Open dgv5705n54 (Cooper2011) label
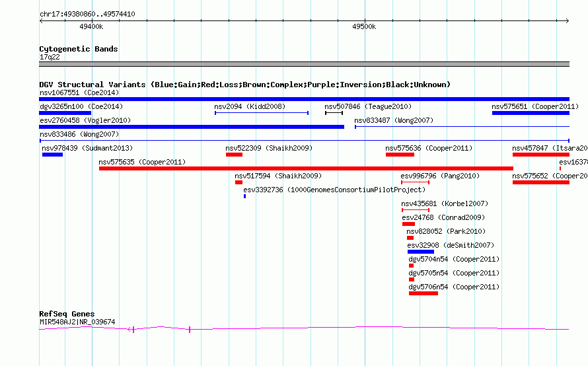Viewport: 588px width, 366px height. click(454, 273)
